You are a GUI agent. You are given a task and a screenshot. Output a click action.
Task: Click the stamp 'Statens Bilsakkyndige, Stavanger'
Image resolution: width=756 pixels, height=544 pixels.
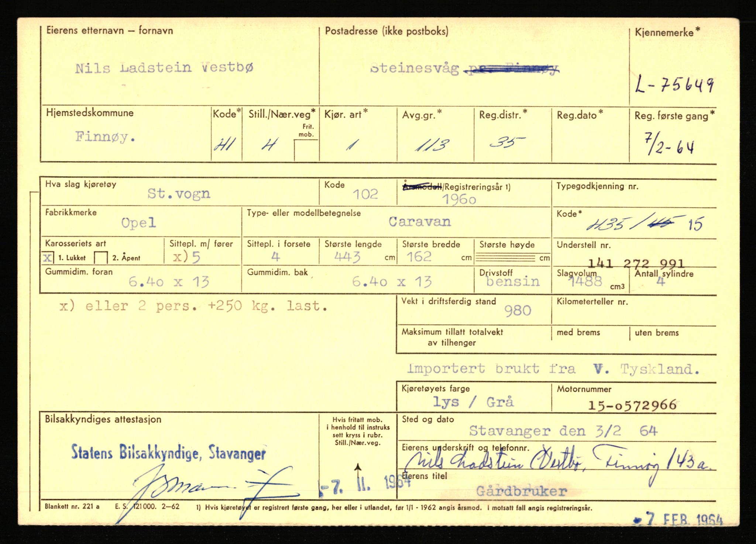pos(168,453)
